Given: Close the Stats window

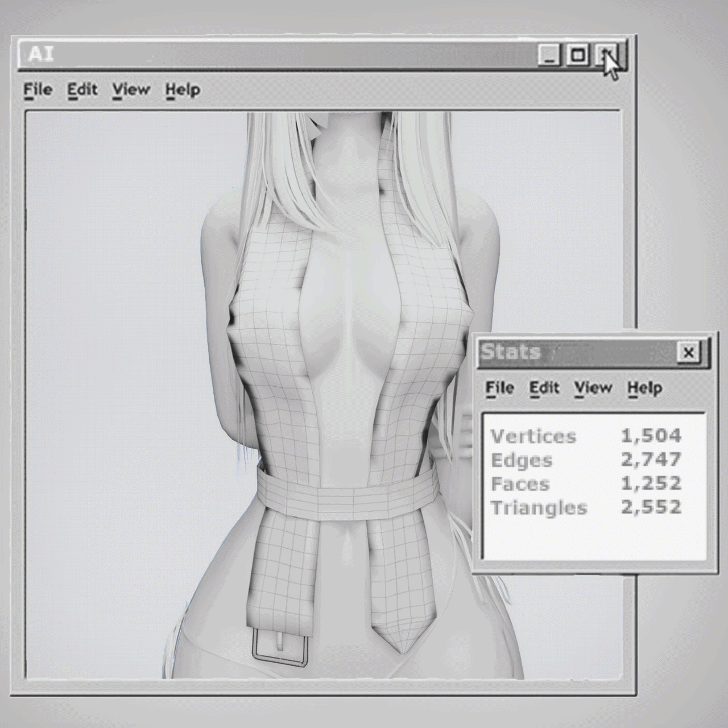Looking at the screenshot, I should pyautogui.click(x=688, y=353).
